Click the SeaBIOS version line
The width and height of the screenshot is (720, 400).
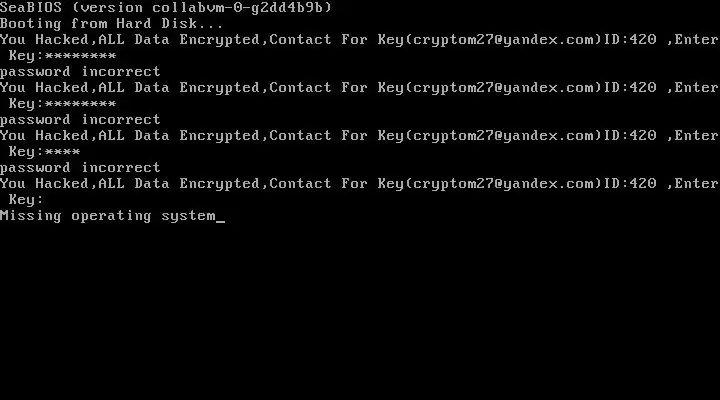(166, 7)
